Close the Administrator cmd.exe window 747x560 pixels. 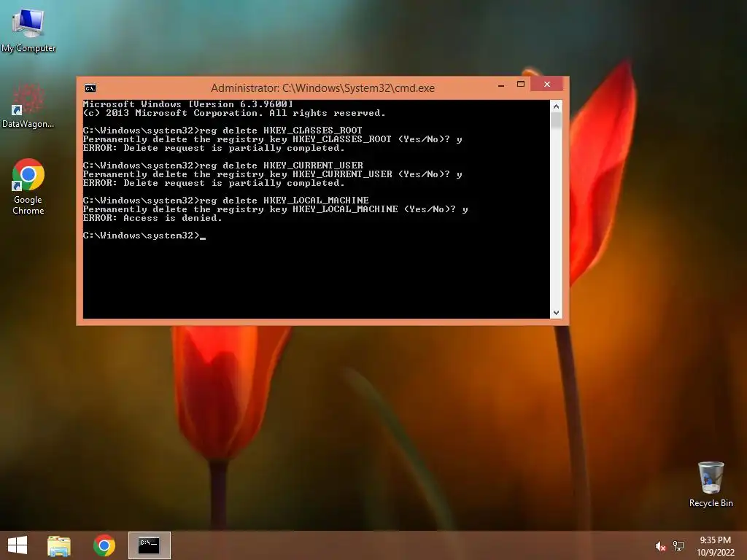pyautogui.click(x=547, y=85)
